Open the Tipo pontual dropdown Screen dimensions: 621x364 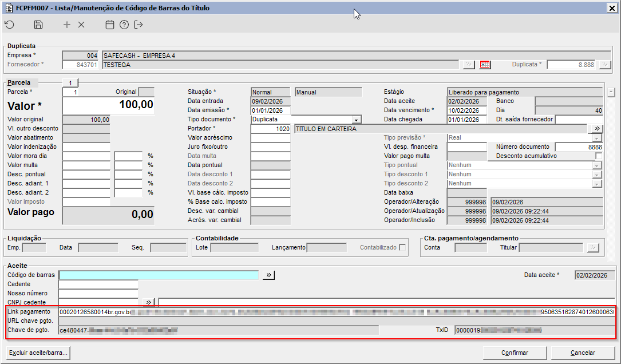[x=596, y=165]
